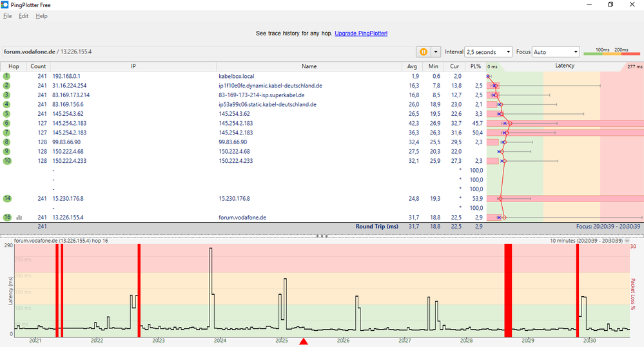Click the PingPlotter app icon in title bar

5,5
